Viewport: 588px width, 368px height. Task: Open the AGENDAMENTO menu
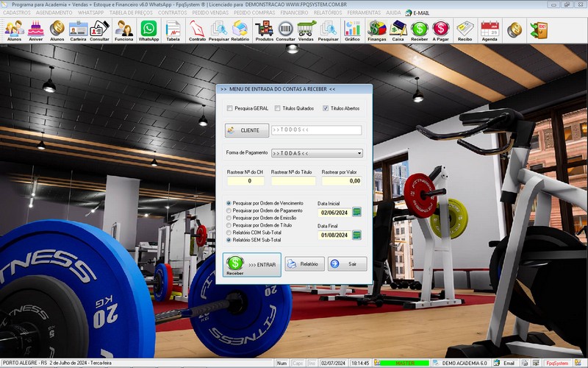tap(54, 13)
